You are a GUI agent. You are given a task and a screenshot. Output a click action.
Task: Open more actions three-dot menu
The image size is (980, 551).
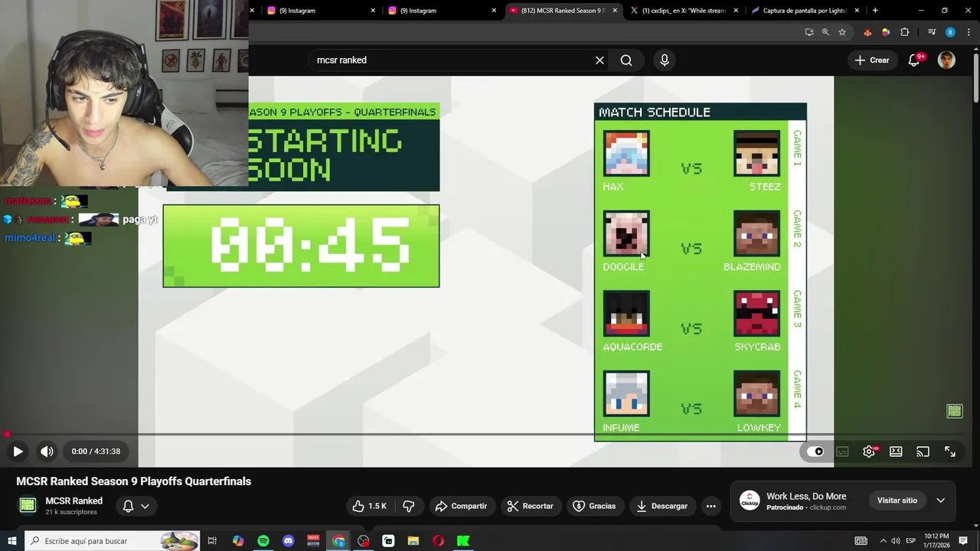coord(710,506)
